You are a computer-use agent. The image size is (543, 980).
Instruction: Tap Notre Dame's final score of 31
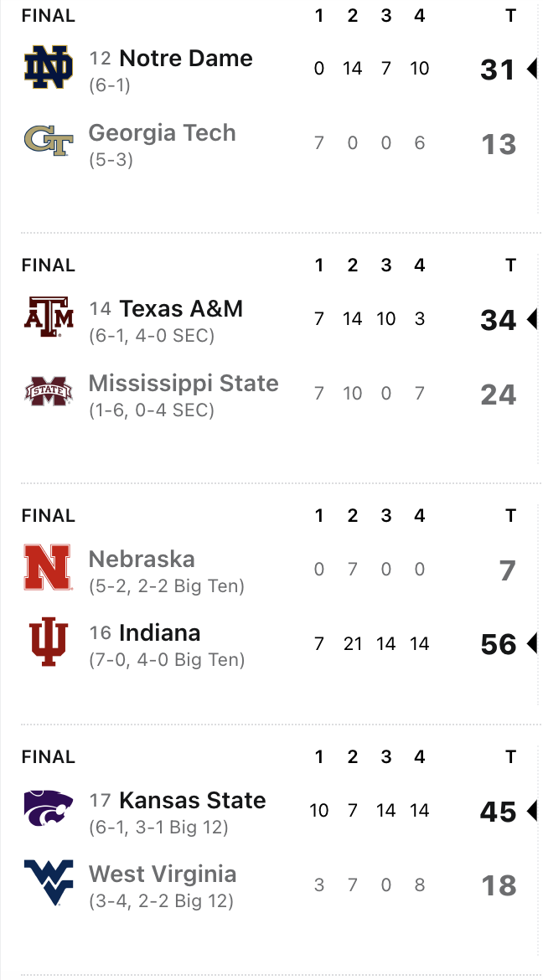498,70
